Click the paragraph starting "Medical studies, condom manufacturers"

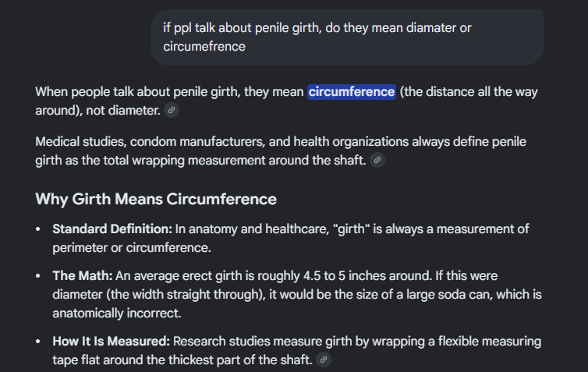coord(281,151)
